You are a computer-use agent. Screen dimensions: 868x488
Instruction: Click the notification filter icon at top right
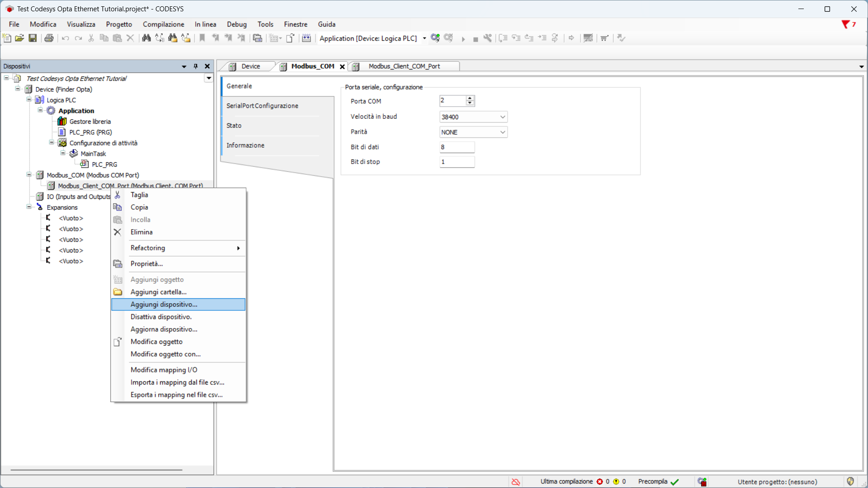[845, 24]
